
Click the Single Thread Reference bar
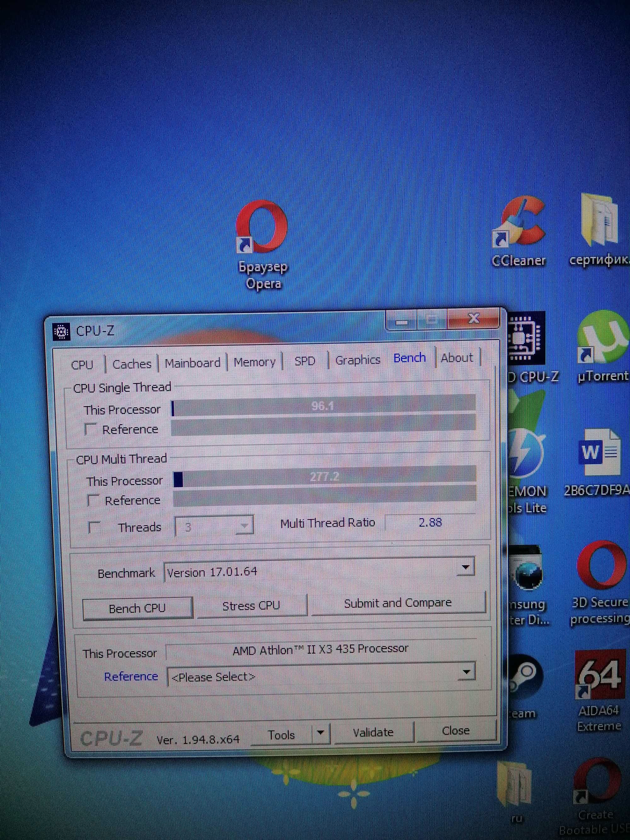(323, 425)
